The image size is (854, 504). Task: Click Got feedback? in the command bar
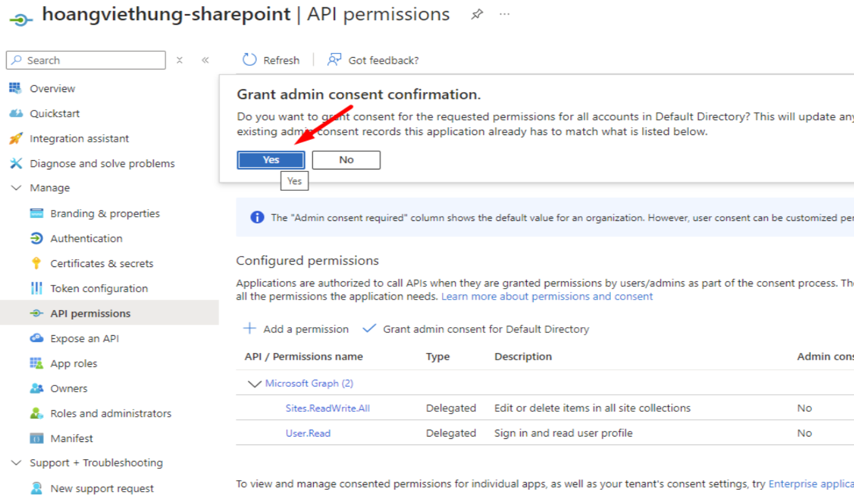click(373, 60)
